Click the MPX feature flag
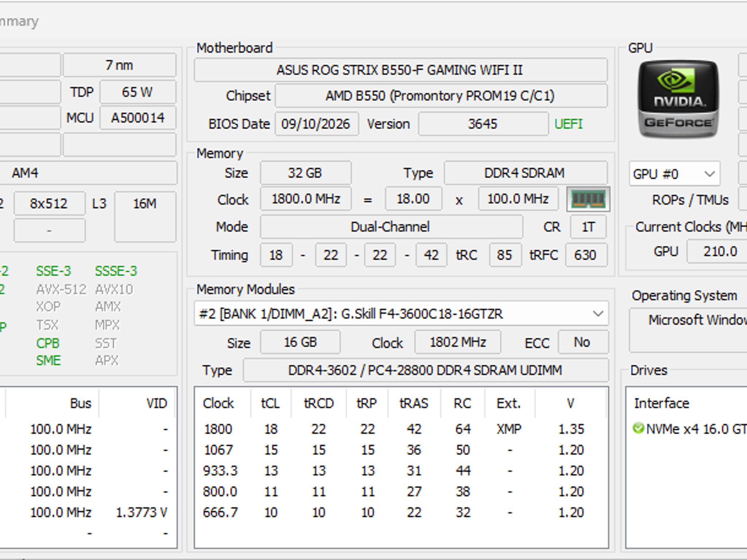The width and height of the screenshot is (747, 560). click(107, 325)
